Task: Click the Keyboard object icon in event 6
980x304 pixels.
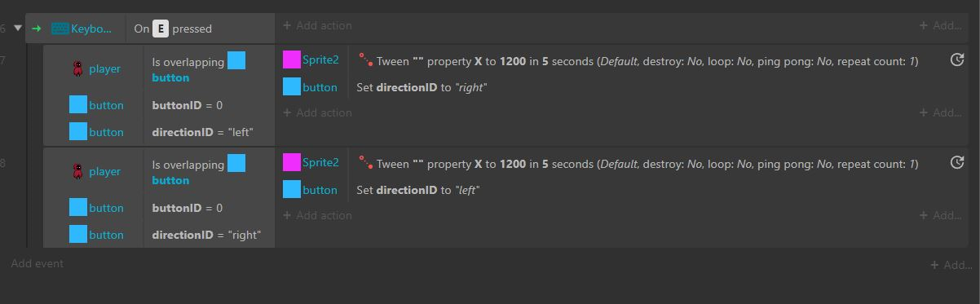Action: pyautogui.click(x=60, y=29)
